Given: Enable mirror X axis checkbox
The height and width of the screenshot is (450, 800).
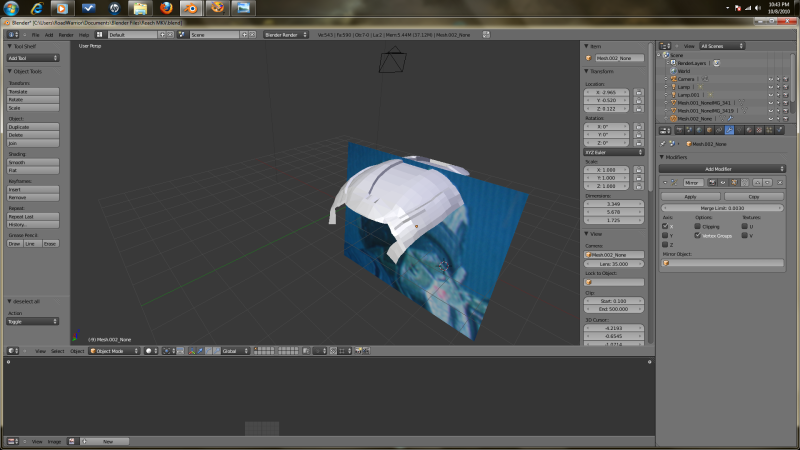Looking at the screenshot, I should 665,226.
